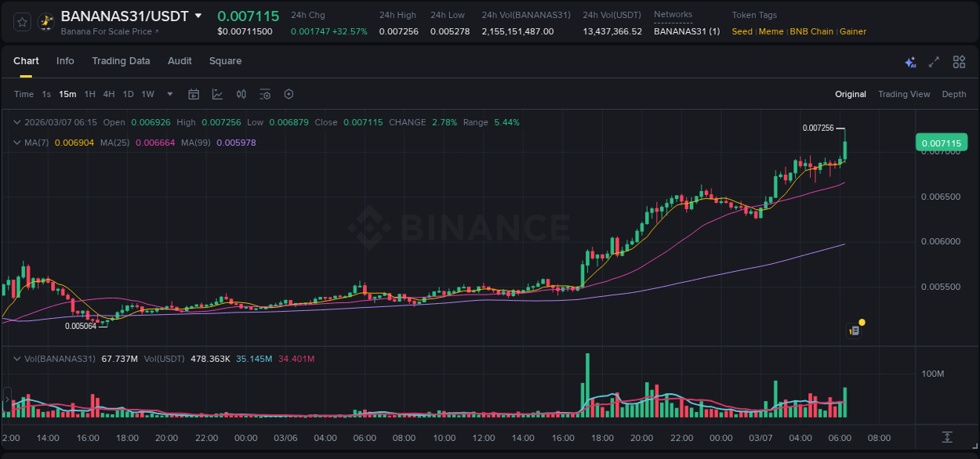Open the calendar date-range picker
Image resolution: width=980 pixels, height=459 pixels.
[194, 94]
